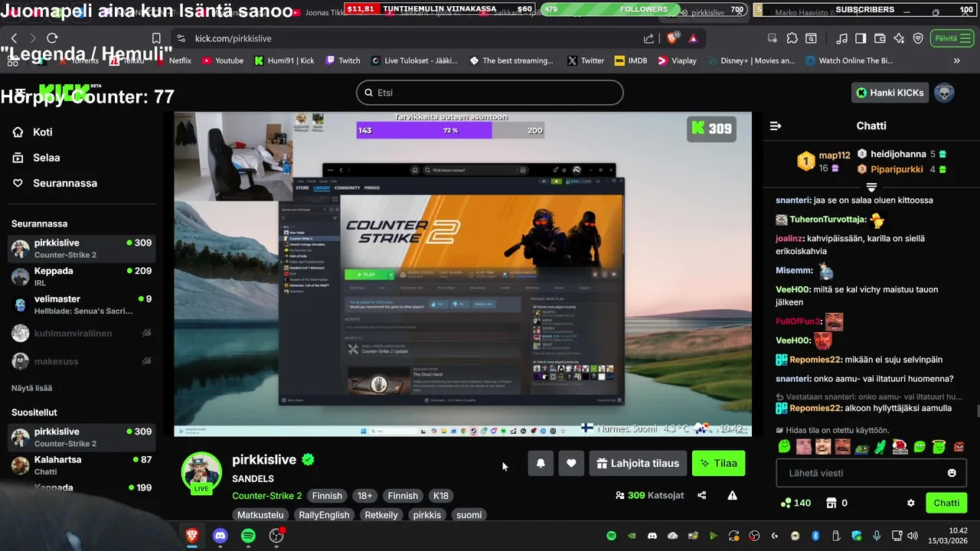Open chat settings gear icon

pos(911,503)
